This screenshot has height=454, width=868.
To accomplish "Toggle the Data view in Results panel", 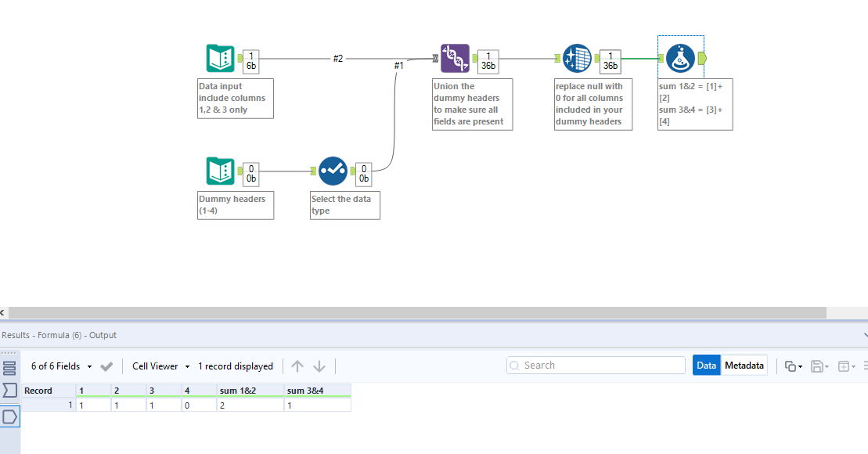I will point(706,365).
